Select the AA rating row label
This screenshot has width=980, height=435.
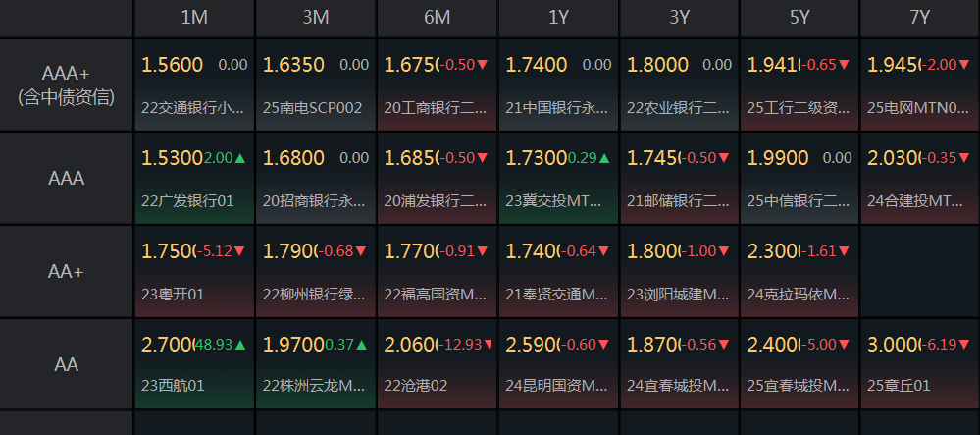[x=67, y=364]
